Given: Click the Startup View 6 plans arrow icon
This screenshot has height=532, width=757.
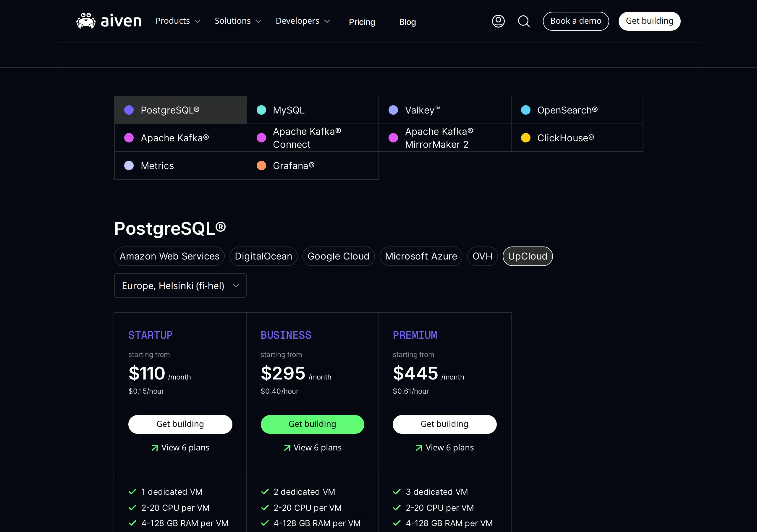Looking at the screenshot, I should (x=155, y=448).
